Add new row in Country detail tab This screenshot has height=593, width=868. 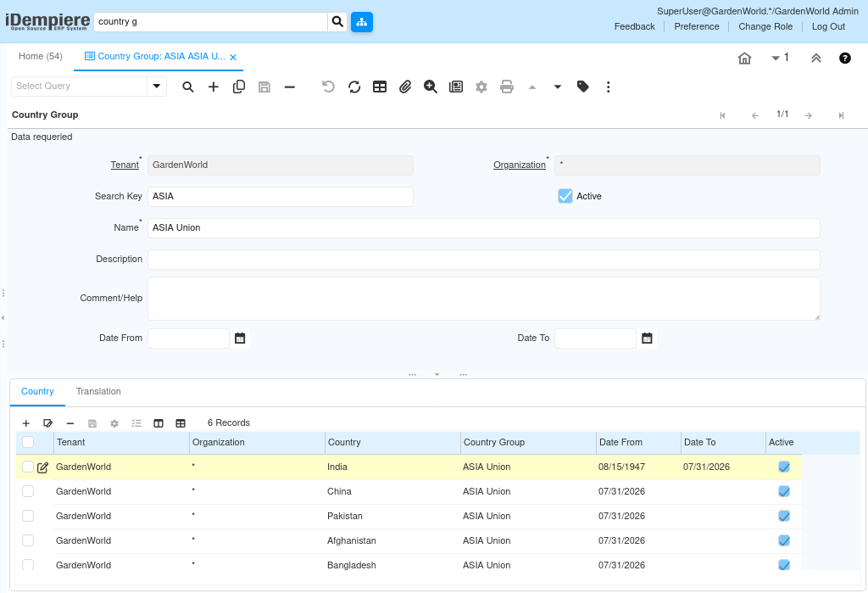pyautogui.click(x=26, y=423)
